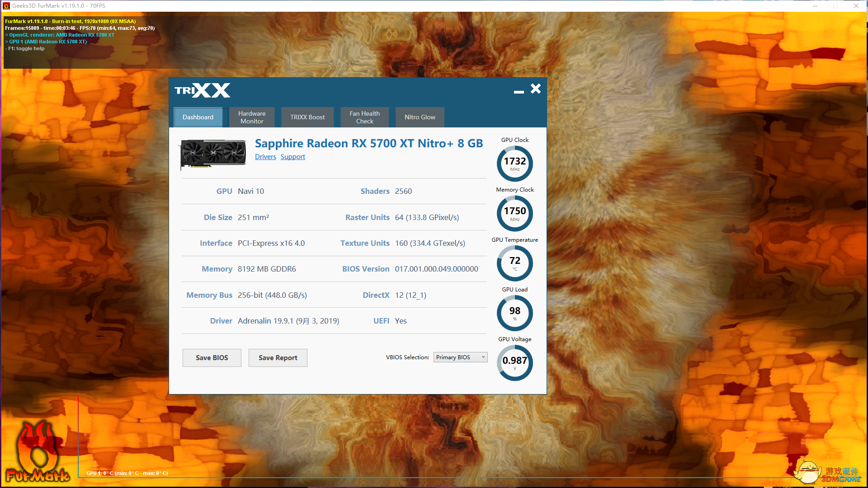Click the Die Size value '251 mm²'
Viewport: 868px width, 488px height.
[x=254, y=217]
